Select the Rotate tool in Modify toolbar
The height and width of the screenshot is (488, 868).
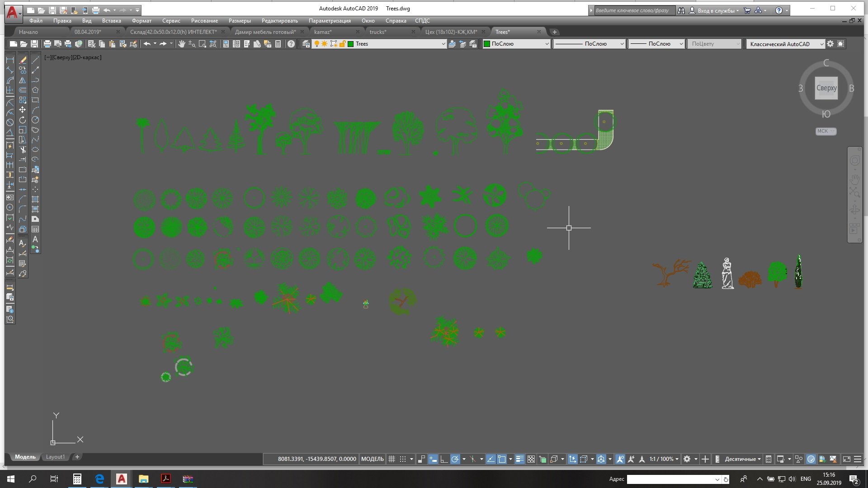coord(23,120)
